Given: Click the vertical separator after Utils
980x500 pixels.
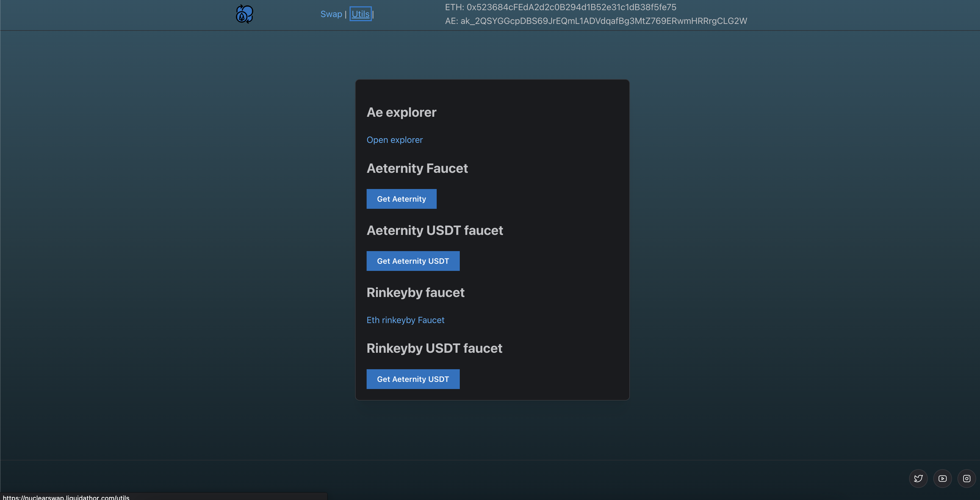Looking at the screenshot, I should tap(373, 15).
